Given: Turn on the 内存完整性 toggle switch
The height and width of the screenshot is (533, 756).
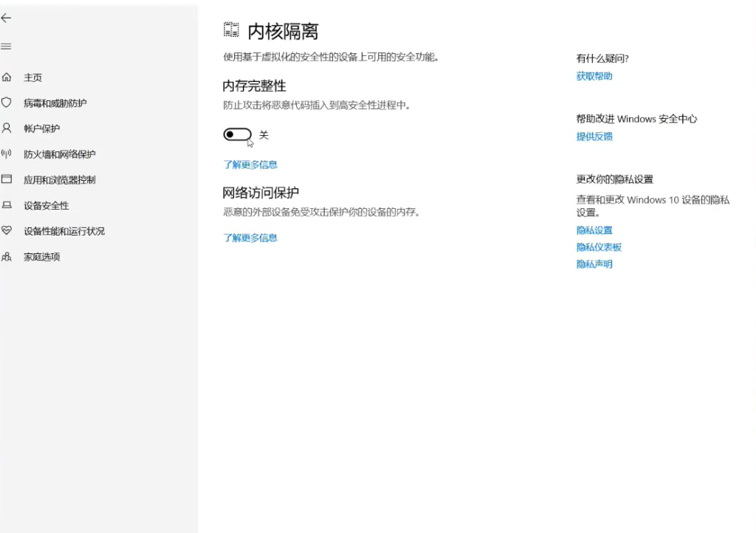Looking at the screenshot, I should tap(238, 134).
